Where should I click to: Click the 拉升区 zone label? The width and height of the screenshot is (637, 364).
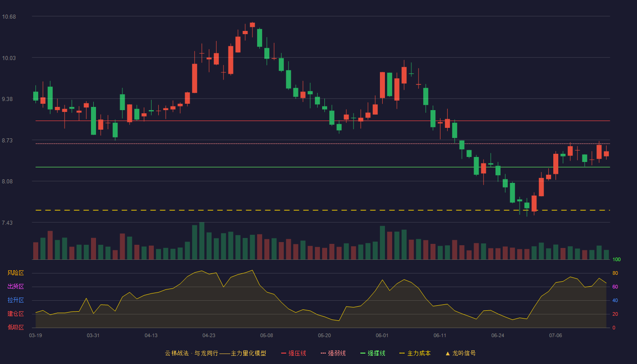pos(15,300)
